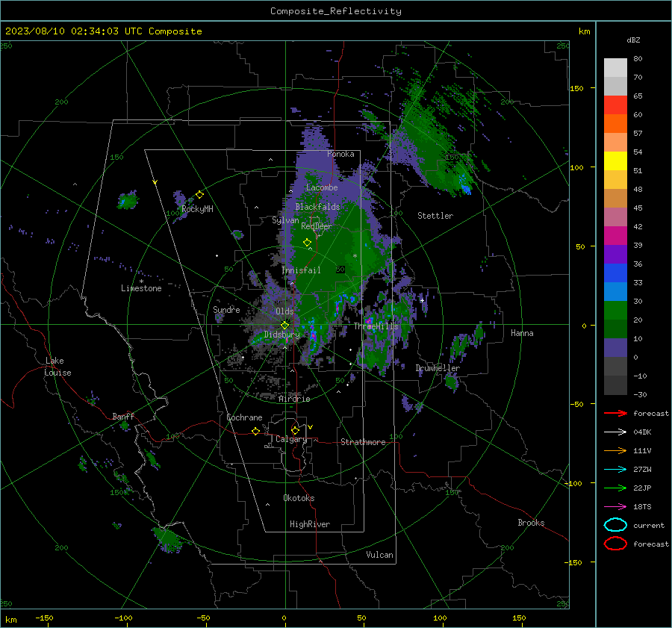The height and width of the screenshot is (628, 672).
Task: Click the storm cell near ThreeHills
Action: point(369,320)
